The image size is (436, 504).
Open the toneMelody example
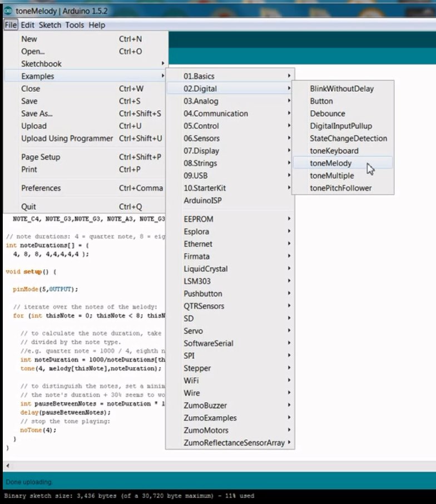(x=343, y=164)
